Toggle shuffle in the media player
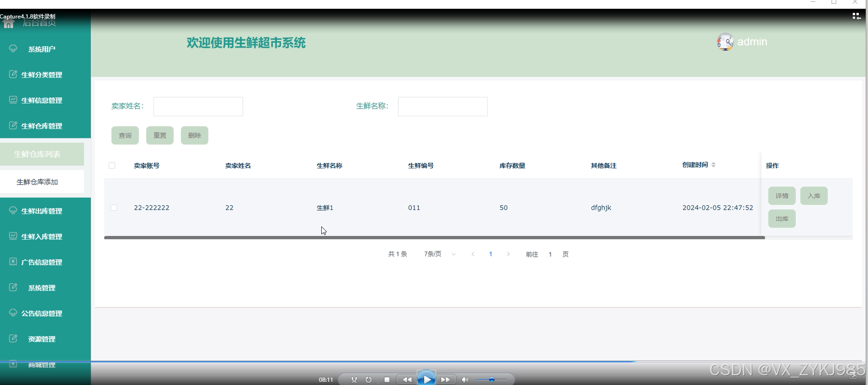868x385 pixels. 354,379
